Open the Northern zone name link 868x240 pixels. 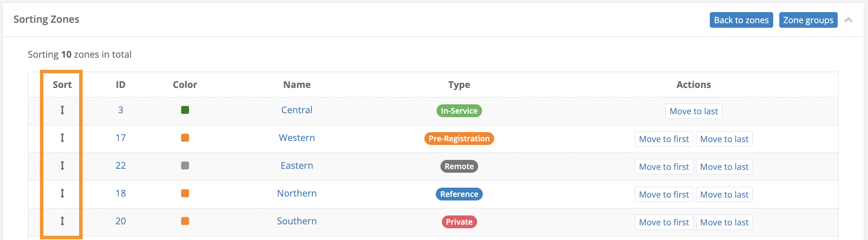[297, 193]
